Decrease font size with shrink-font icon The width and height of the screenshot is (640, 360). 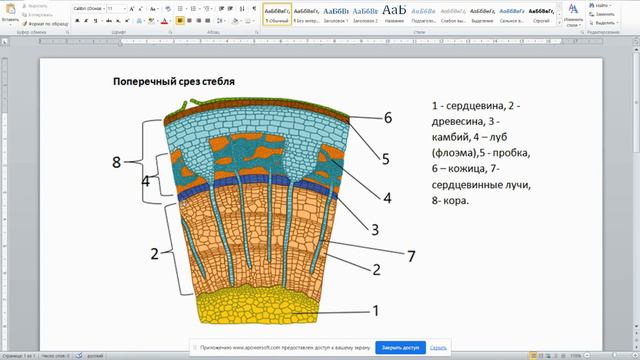tap(140, 9)
